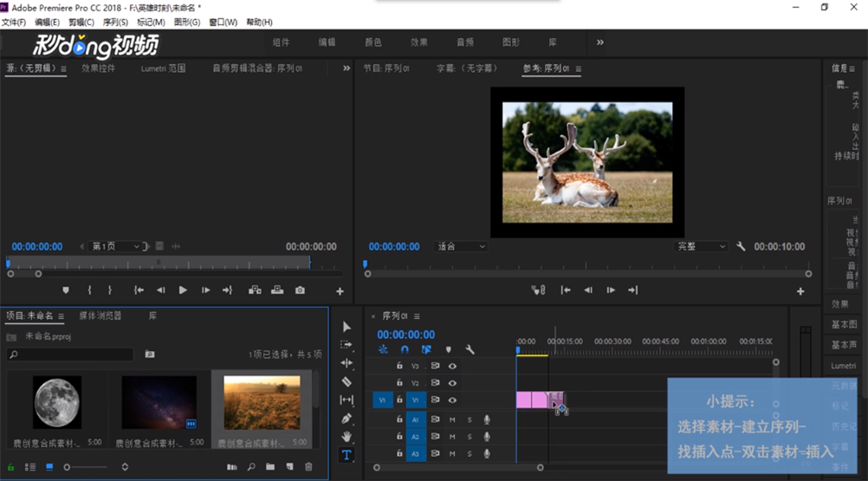Click the Overwrite button in Source monitor

coord(277,290)
